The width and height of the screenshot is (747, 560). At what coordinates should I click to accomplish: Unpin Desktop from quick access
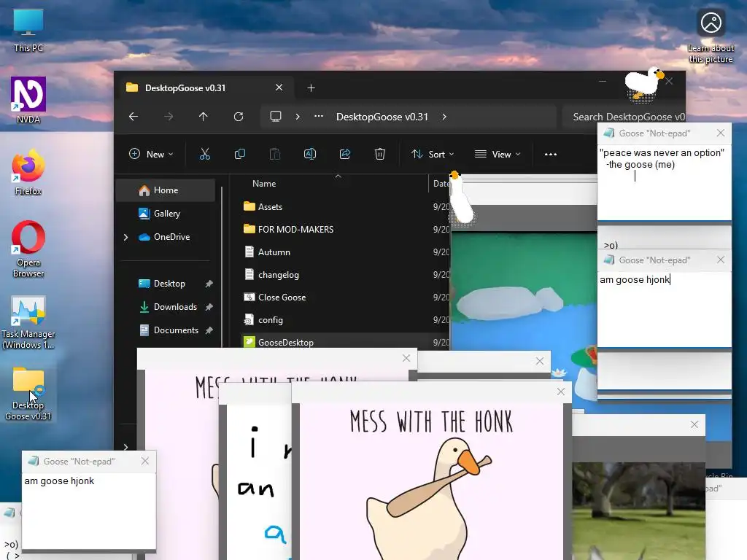[x=209, y=284]
